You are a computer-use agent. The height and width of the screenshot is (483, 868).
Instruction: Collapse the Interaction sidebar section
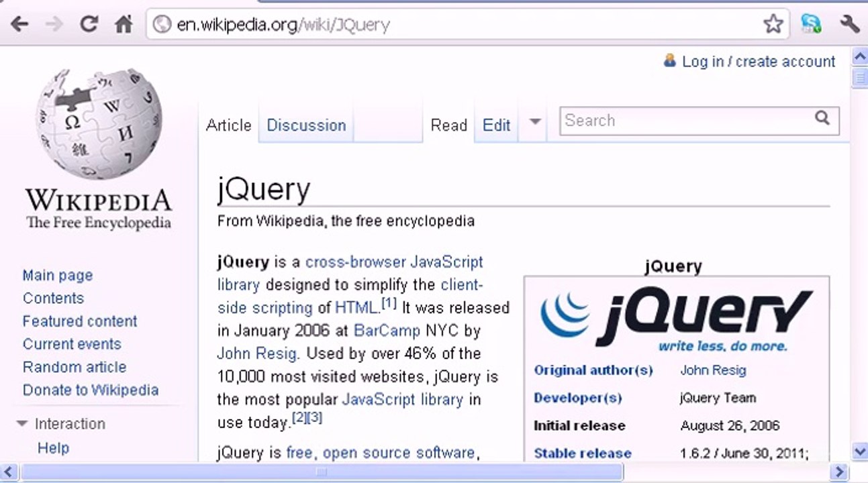coord(22,424)
